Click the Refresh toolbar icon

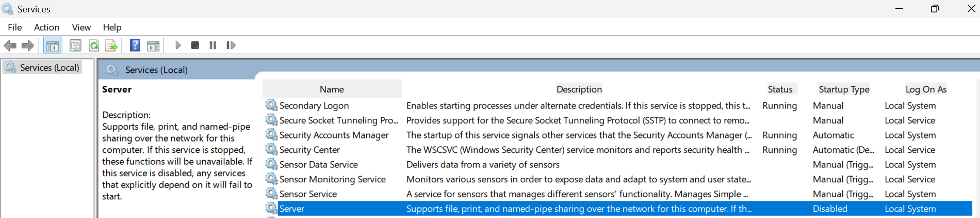[94, 45]
